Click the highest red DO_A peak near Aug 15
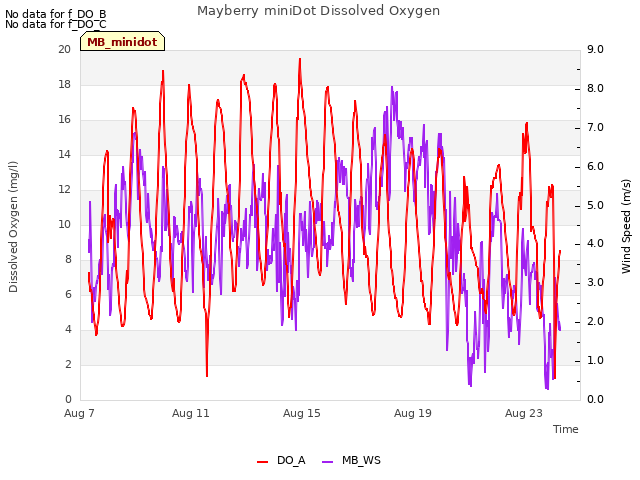 coord(300,59)
